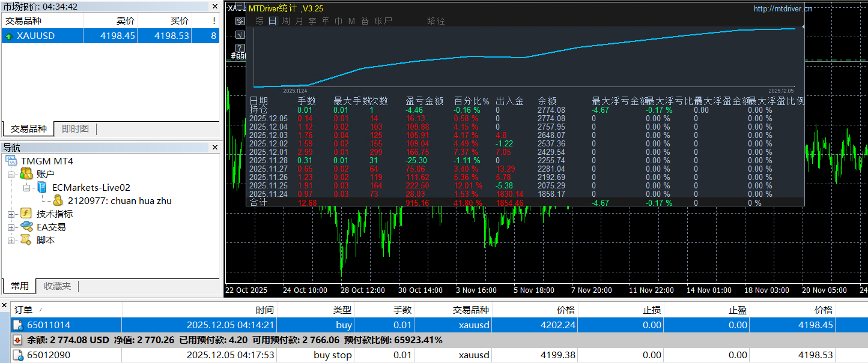Close the 导航 navigator panel
This screenshot has height=363, width=868.
coord(214,147)
